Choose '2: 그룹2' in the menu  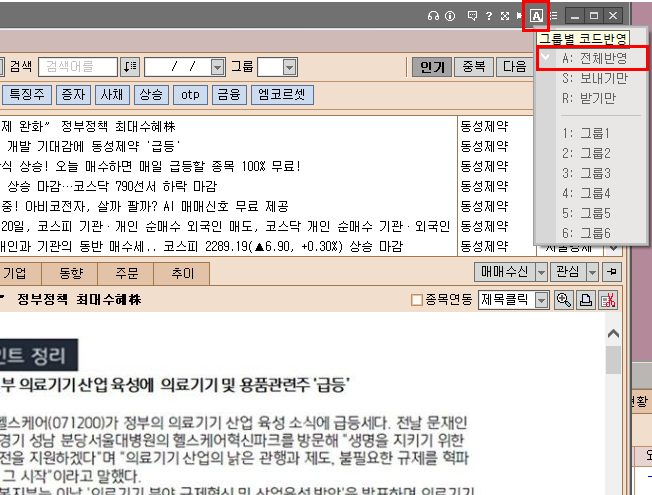[592, 153]
